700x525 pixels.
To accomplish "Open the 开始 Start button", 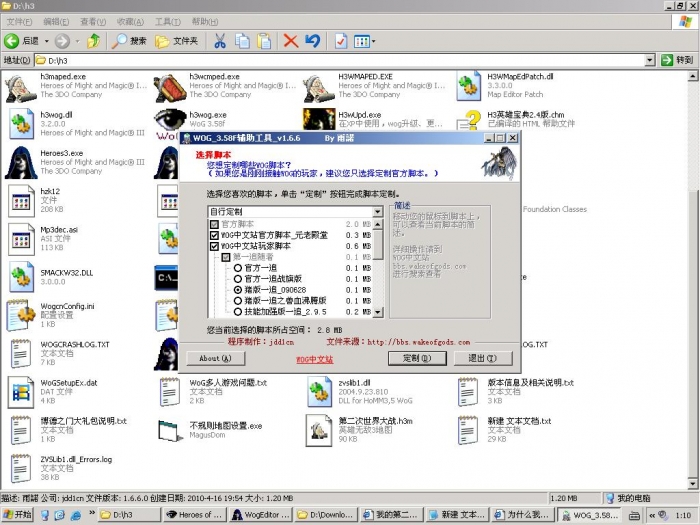I will (x=18, y=515).
